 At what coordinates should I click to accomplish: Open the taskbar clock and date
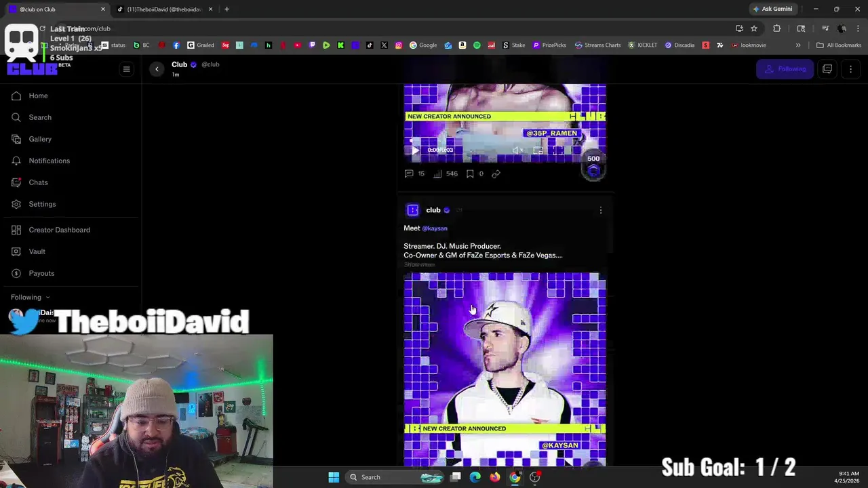click(x=848, y=477)
